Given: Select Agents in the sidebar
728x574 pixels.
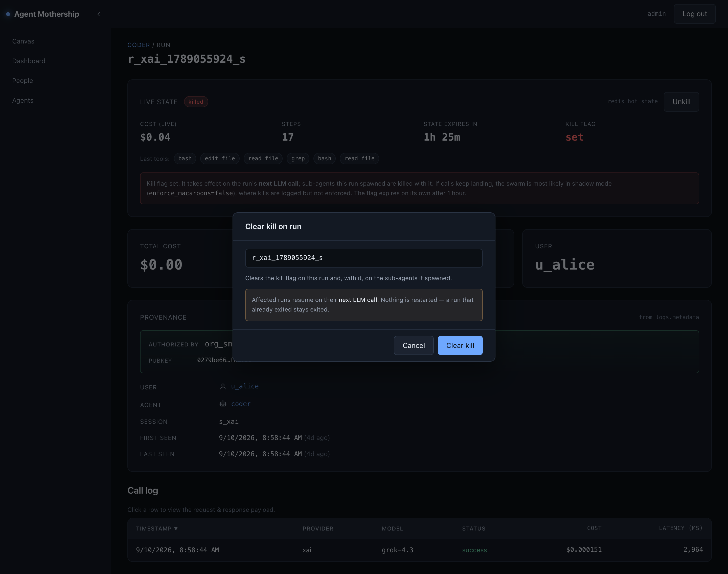Looking at the screenshot, I should coord(23,100).
